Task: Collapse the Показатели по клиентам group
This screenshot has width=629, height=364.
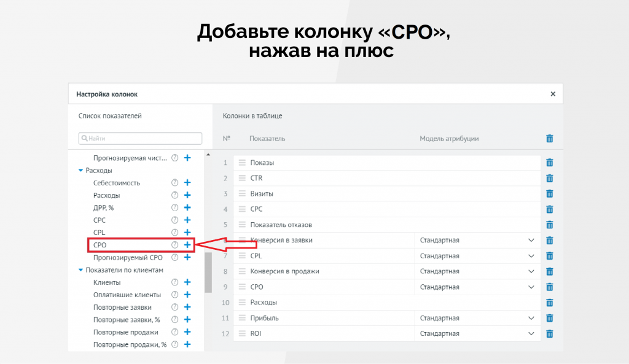Action: point(80,270)
